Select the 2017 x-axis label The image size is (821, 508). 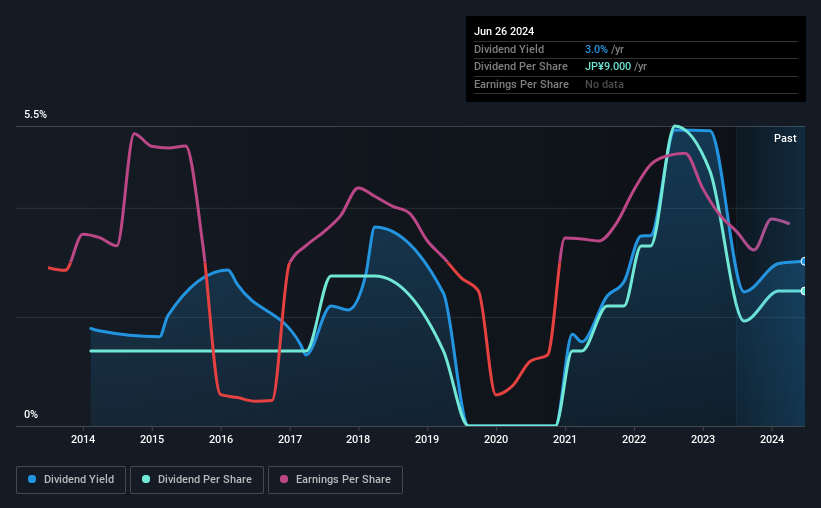290,439
